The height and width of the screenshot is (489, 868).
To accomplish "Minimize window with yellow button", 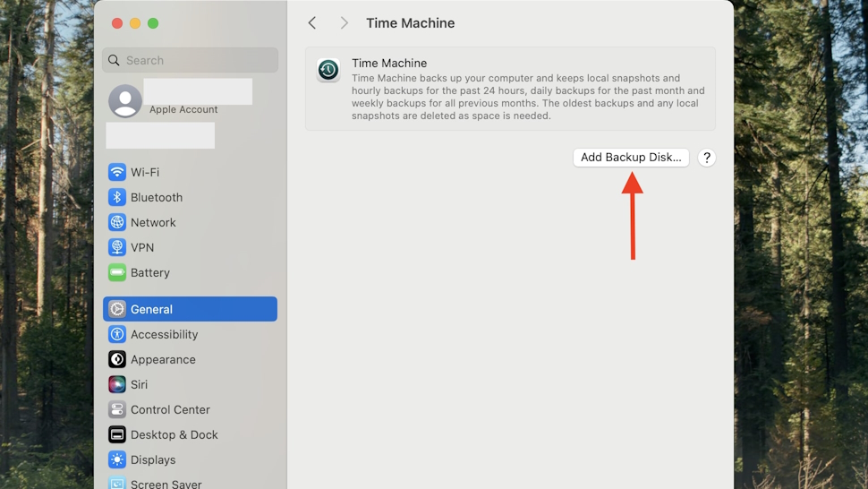I will tap(135, 23).
